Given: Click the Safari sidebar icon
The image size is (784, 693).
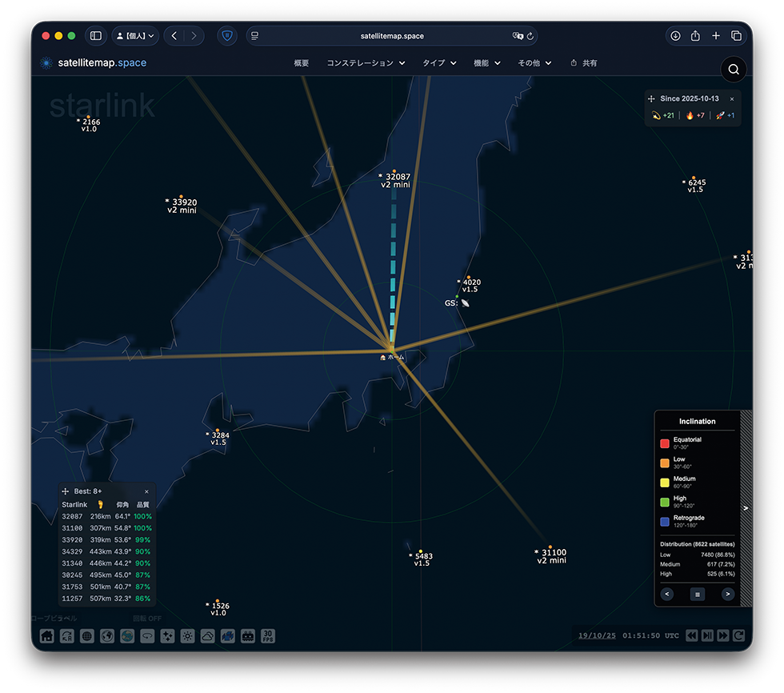Looking at the screenshot, I should [96, 36].
